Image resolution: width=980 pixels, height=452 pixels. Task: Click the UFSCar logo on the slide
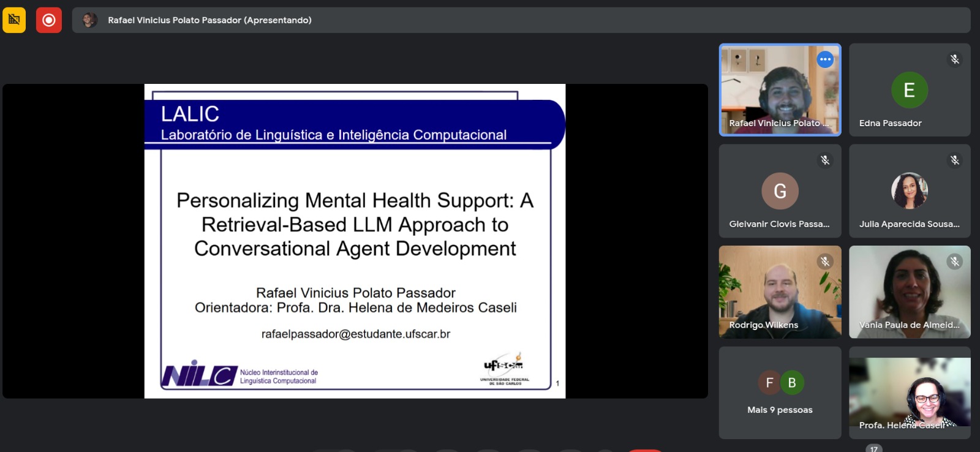[504, 368]
